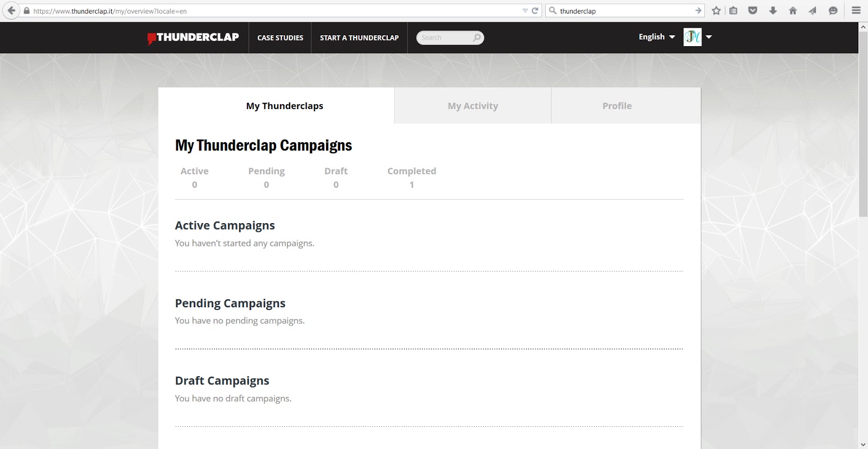Click the search magnifier in site search
Viewport: 868px width, 449px height.
[x=476, y=37]
